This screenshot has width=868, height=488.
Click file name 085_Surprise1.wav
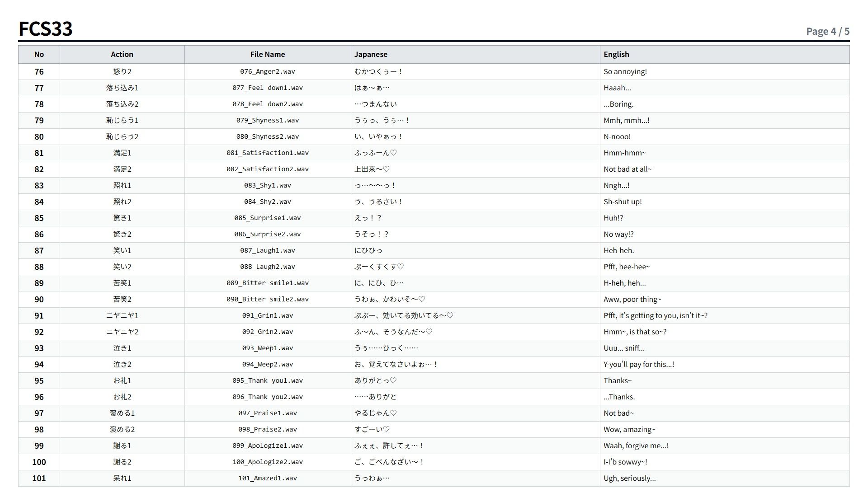(x=268, y=218)
